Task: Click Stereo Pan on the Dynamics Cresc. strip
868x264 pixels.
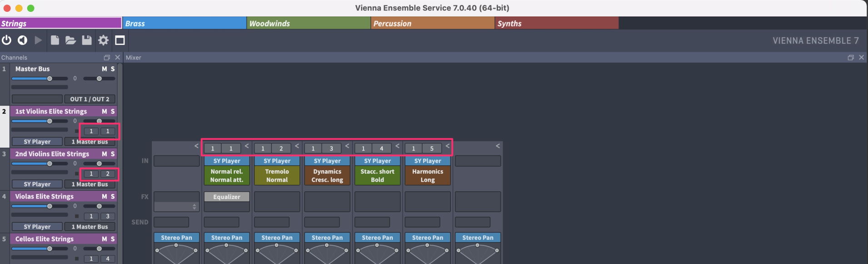Action: pyautogui.click(x=327, y=238)
